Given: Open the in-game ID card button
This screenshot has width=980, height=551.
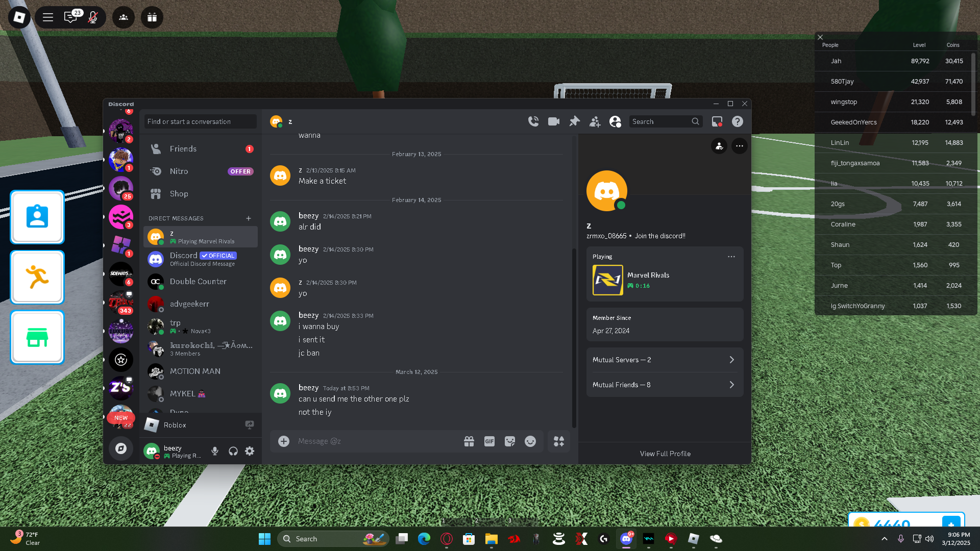Looking at the screenshot, I should (37, 217).
